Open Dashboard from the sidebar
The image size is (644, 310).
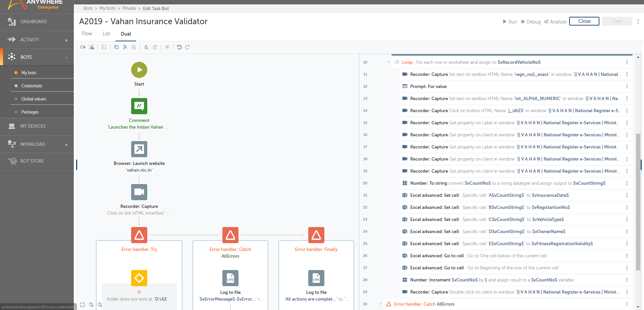tap(37, 22)
